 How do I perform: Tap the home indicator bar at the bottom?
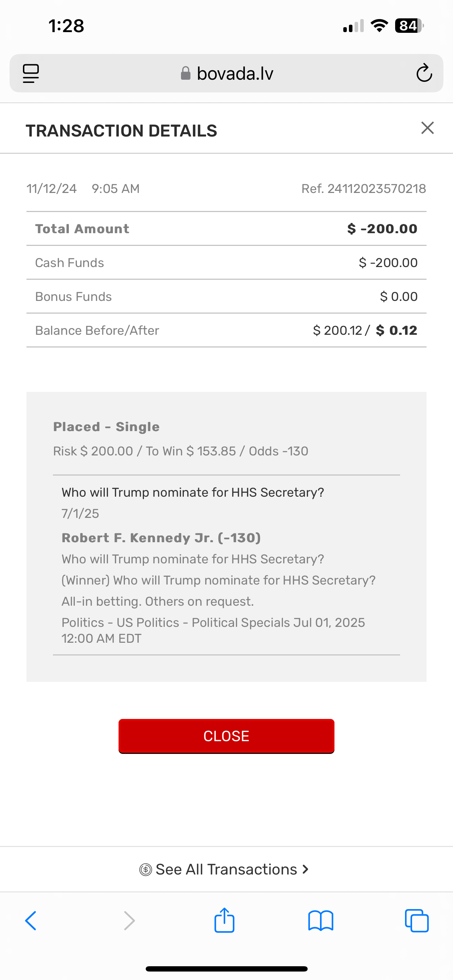(x=226, y=969)
